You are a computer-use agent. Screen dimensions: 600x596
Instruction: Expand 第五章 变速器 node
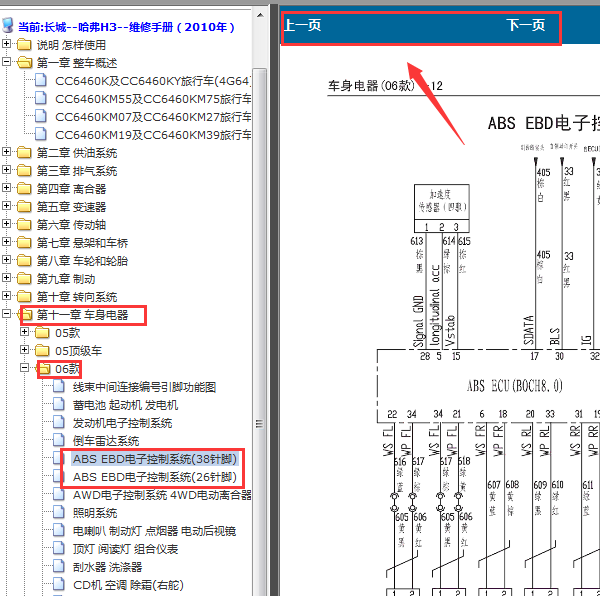point(7,205)
